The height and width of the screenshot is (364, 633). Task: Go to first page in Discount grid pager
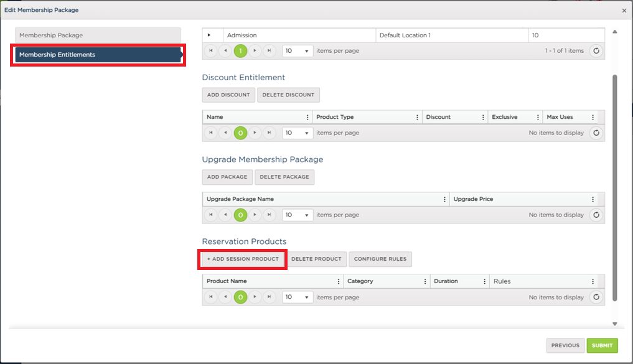[x=211, y=133]
